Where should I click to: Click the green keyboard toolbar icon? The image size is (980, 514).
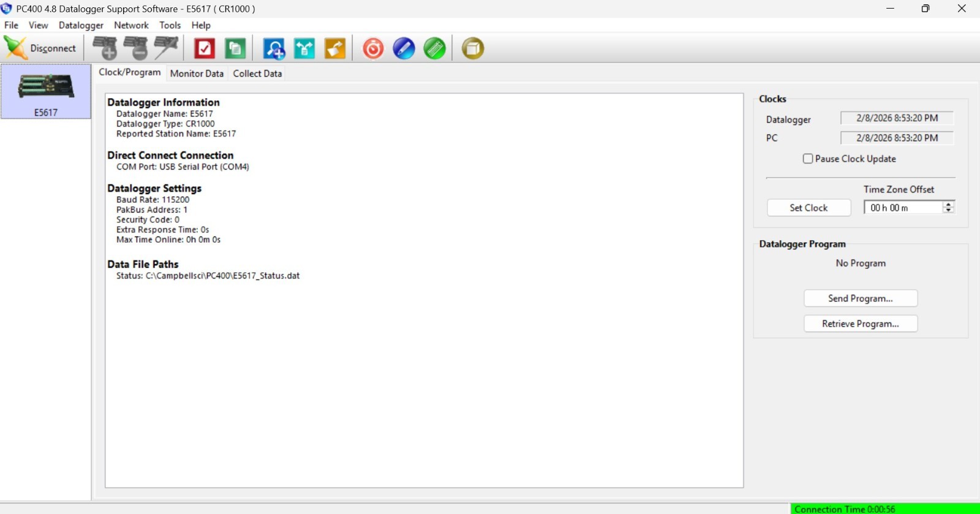[x=435, y=48]
